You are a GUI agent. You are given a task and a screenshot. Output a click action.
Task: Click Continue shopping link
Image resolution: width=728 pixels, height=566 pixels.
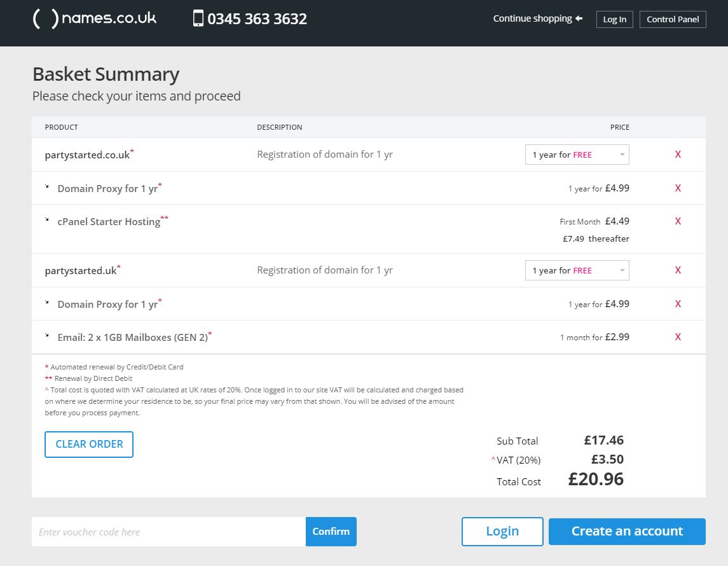point(537,18)
